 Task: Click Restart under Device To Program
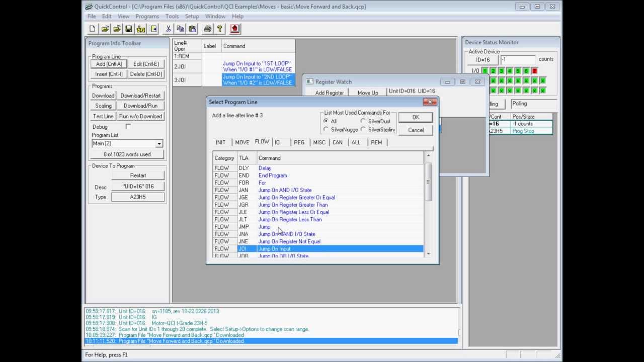pyautogui.click(x=138, y=175)
